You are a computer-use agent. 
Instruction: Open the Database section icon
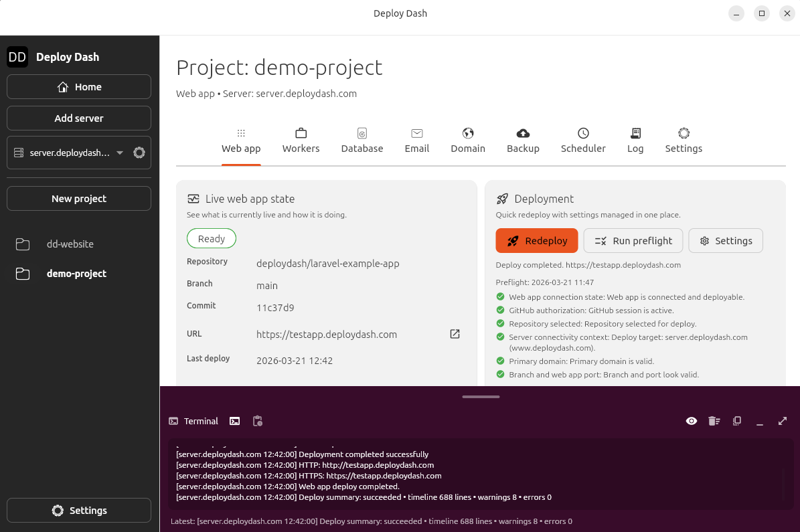pyautogui.click(x=362, y=132)
